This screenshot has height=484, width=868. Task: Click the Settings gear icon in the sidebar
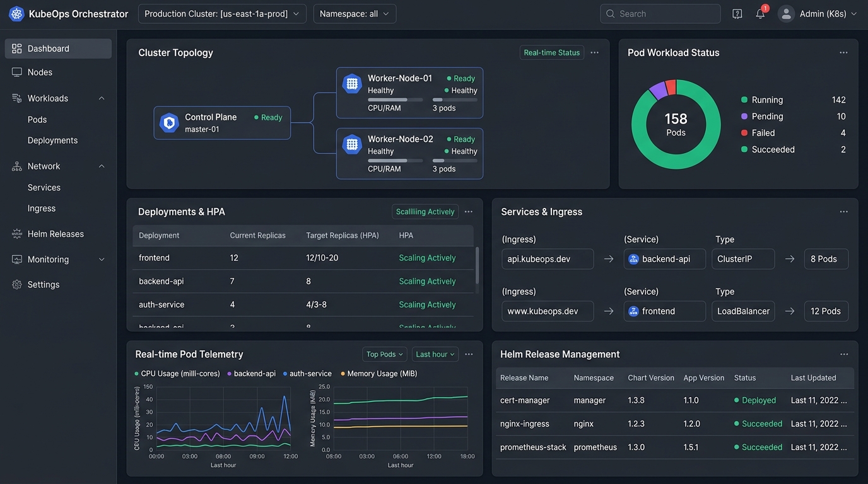[x=17, y=285]
